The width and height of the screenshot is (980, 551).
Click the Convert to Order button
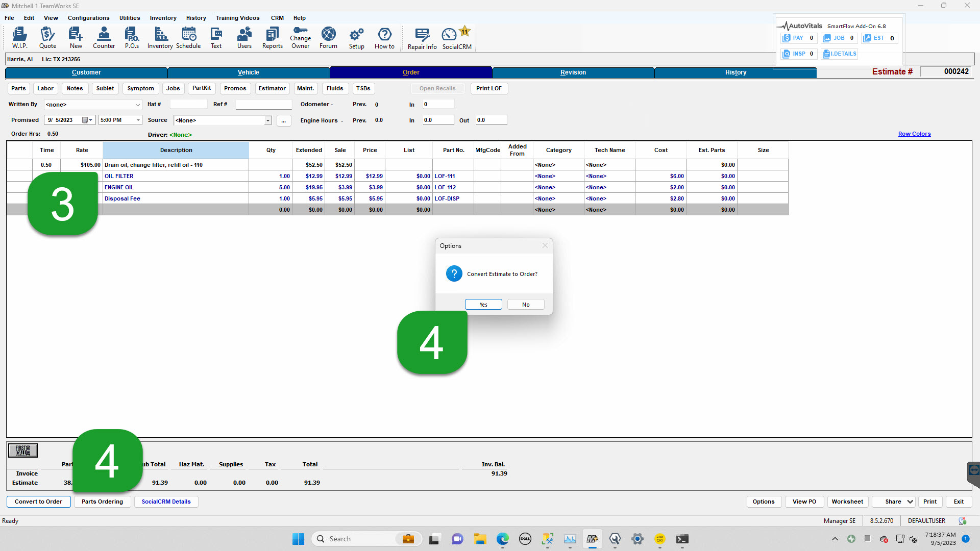[38, 502]
